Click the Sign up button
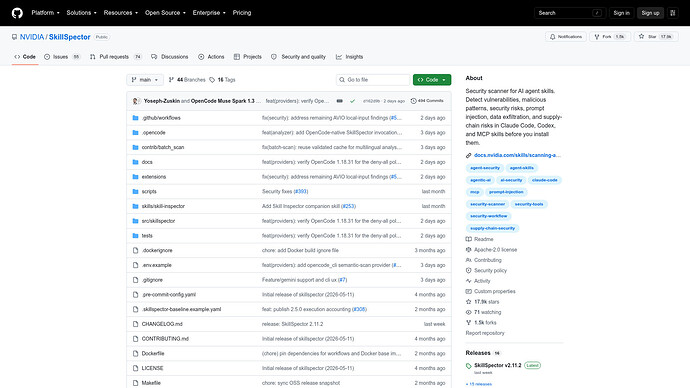 (650, 13)
